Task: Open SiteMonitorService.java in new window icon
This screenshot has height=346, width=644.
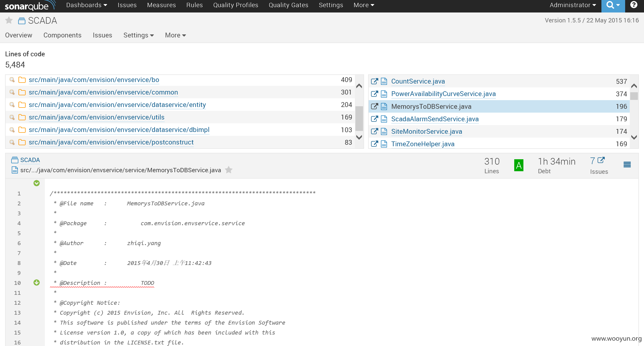Action: [x=375, y=131]
